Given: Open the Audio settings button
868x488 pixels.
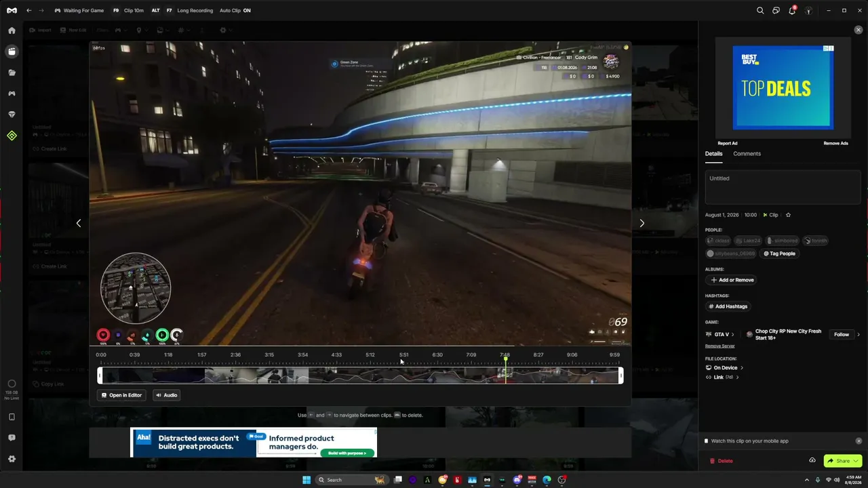Looking at the screenshot, I should pyautogui.click(x=166, y=395).
